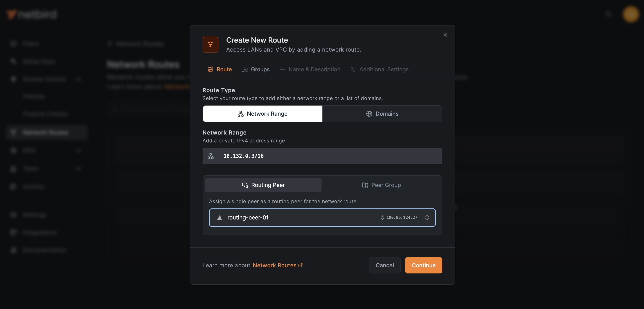Select the Routing Peer option

(x=263, y=185)
